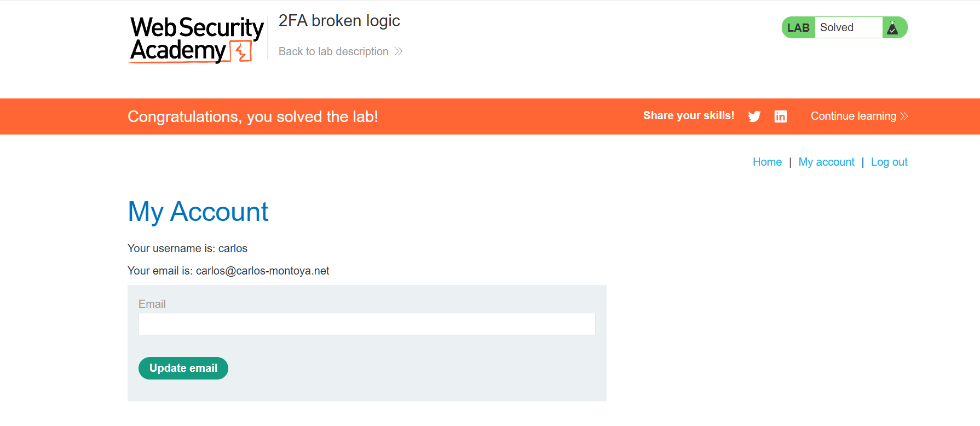The height and width of the screenshot is (426, 980).
Task: Log out of the carlos account
Action: coord(889,162)
